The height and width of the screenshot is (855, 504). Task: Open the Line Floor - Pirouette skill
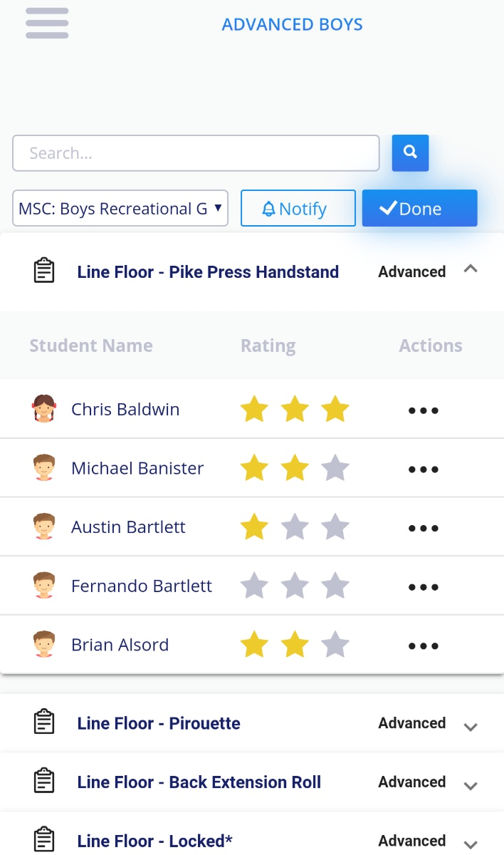pyautogui.click(x=158, y=722)
